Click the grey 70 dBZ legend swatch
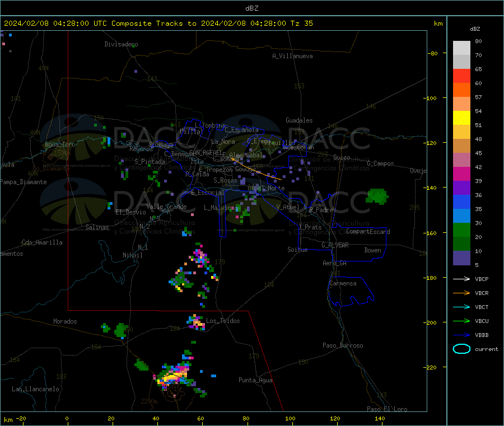This screenshot has height=426, width=504. point(461,62)
